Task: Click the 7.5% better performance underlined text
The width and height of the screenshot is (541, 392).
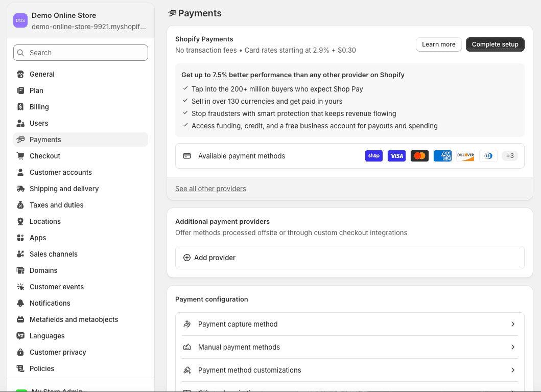Action: (x=252, y=75)
